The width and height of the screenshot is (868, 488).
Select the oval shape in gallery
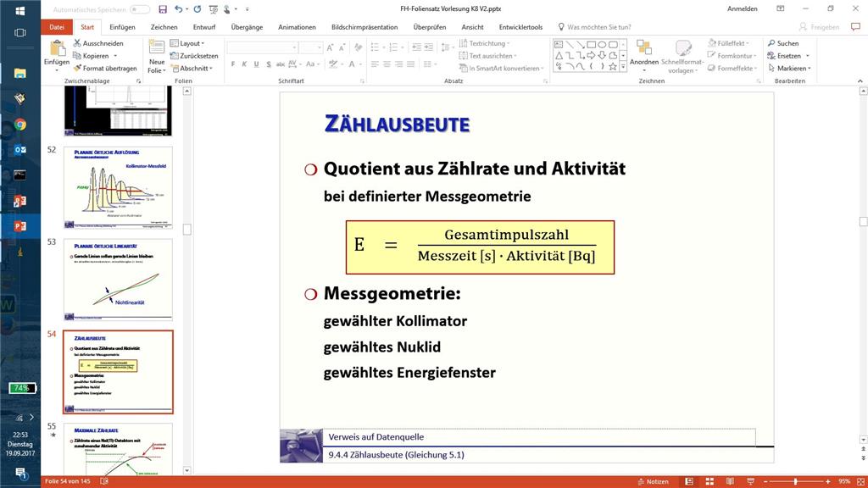point(602,44)
